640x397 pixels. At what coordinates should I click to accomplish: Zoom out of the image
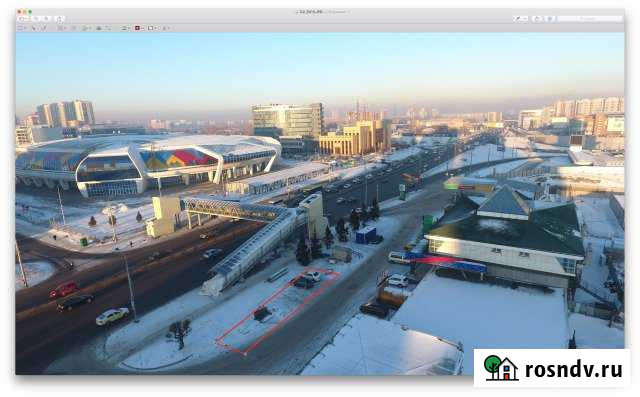click(37, 19)
